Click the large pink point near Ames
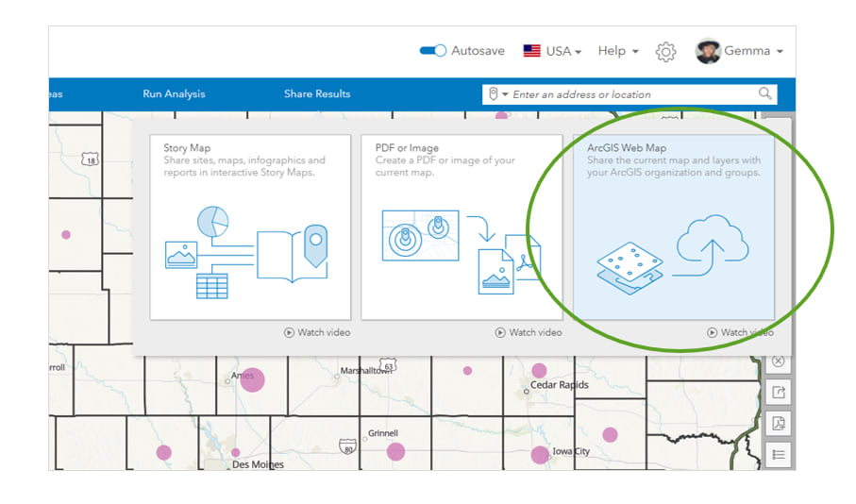856x504 pixels. [x=253, y=380]
